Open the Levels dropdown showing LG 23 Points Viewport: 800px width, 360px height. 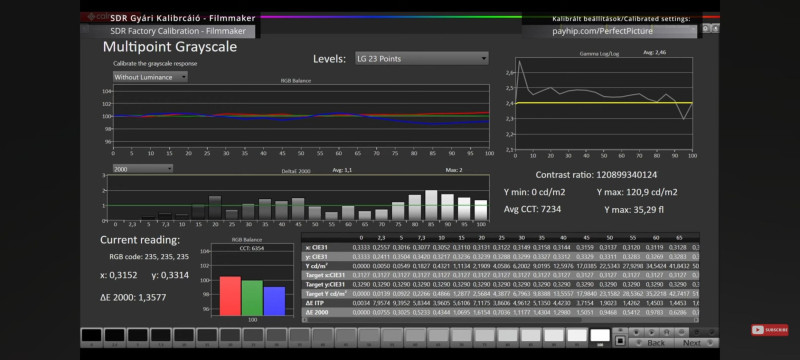[421, 59]
